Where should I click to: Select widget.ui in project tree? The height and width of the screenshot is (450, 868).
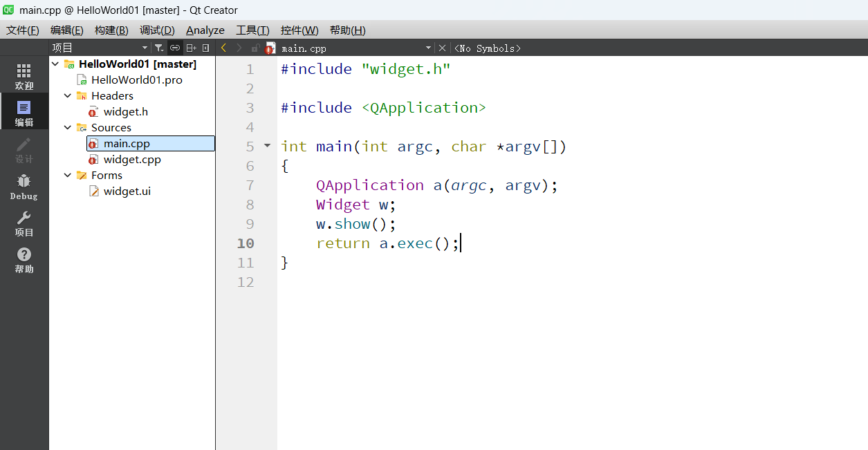[127, 191]
